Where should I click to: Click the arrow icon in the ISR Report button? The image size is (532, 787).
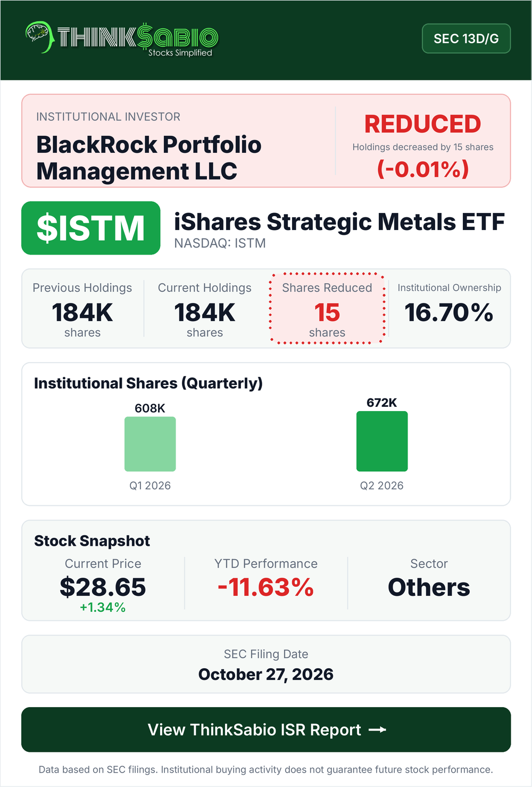[x=378, y=729]
